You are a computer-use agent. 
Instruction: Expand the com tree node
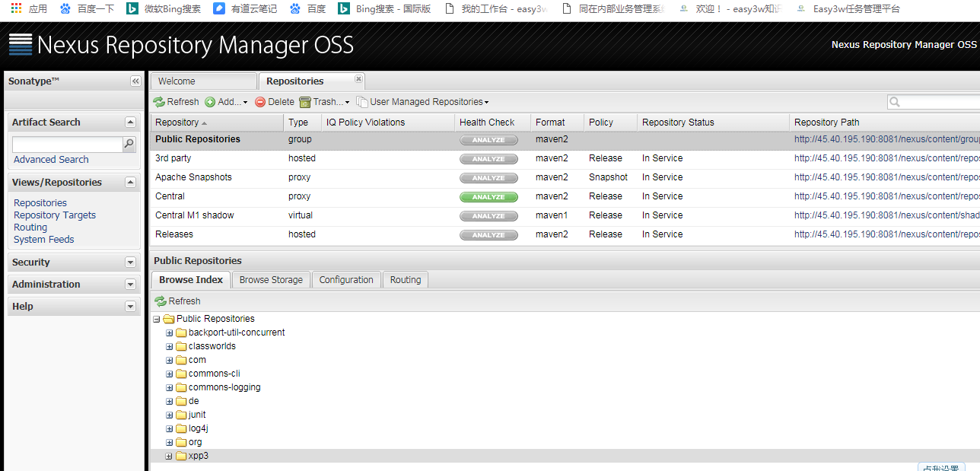pos(170,360)
